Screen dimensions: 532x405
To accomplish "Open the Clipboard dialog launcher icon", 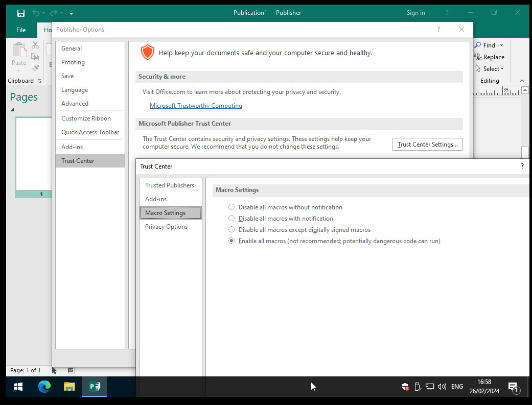I will click(39, 81).
